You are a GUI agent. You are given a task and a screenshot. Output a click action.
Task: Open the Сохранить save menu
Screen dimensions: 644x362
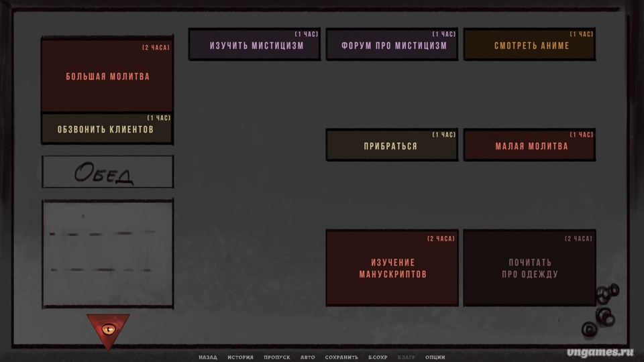(341, 357)
